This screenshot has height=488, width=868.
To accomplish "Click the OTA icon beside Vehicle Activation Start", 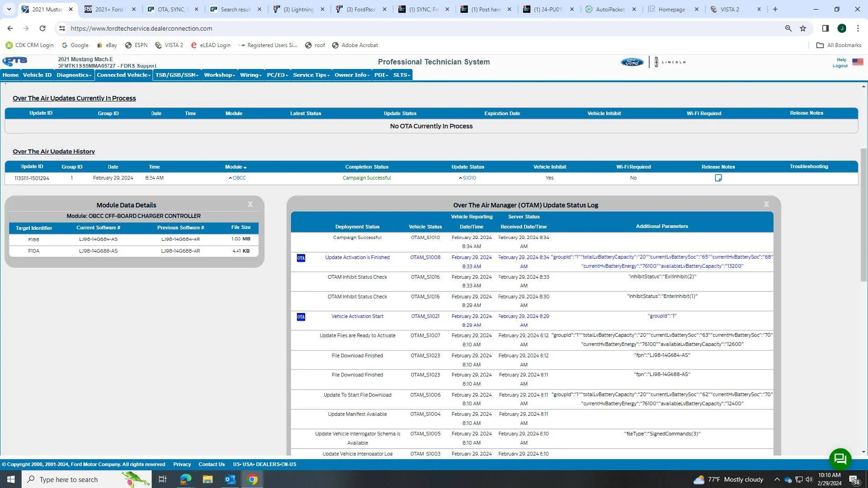I will click(301, 317).
